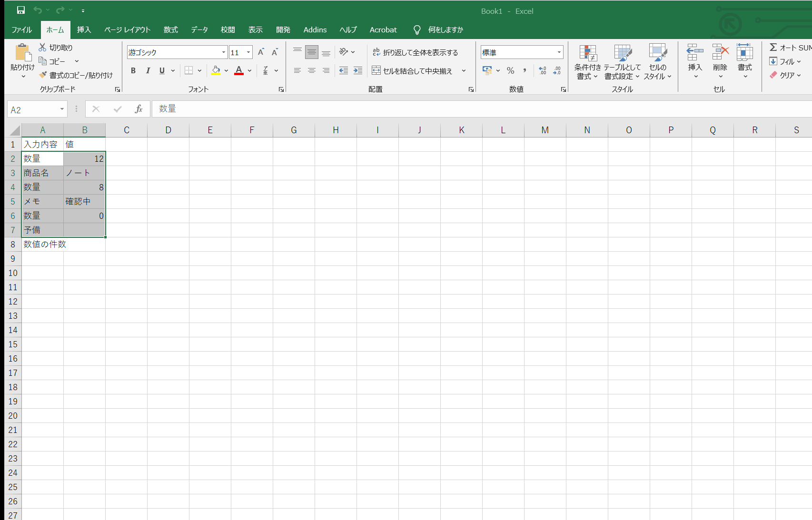Viewport: 812px width, 520px height.
Task: Decrease indent of cell contents
Action: coord(344,70)
